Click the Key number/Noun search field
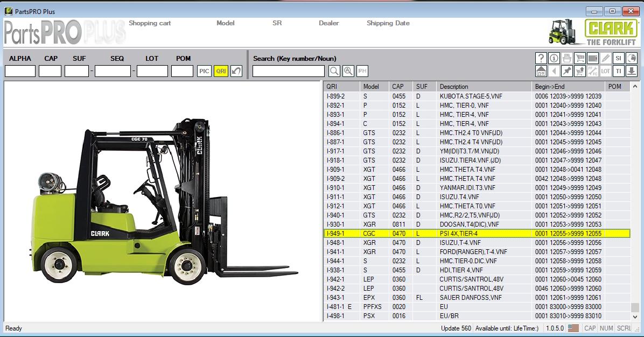Image resolution: width=644 pixels, height=337 pixels. pos(289,71)
